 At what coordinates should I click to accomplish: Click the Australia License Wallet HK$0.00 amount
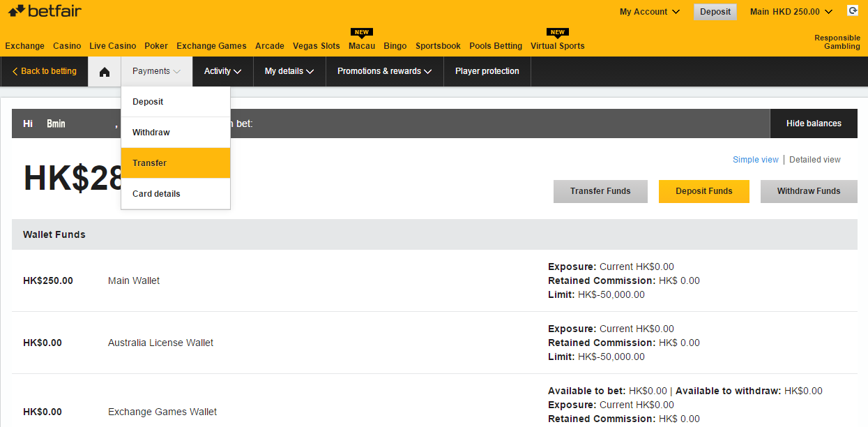tap(43, 343)
